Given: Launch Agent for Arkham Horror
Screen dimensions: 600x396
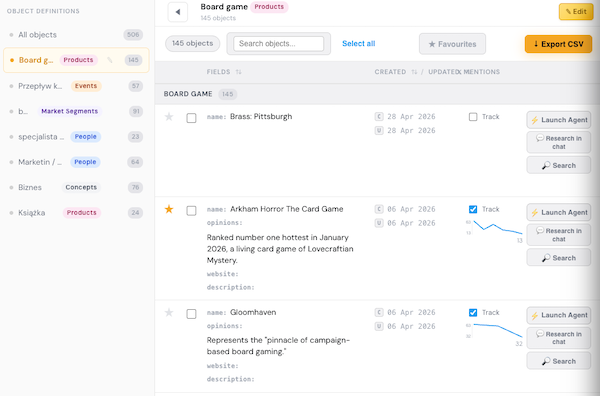Looking at the screenshot, I should (559, 212).
